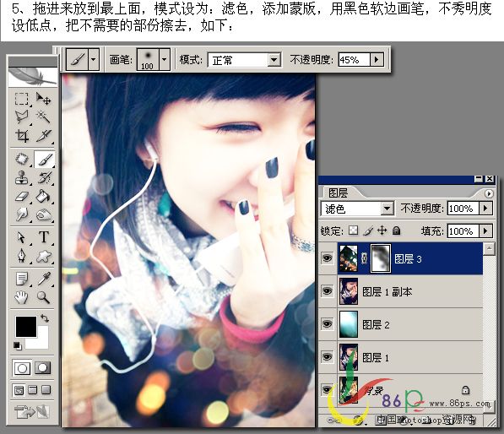This screenshot has width=504, height=434.
Task: Select the Polygonal Lasso tool
Action: click(22, 117)
